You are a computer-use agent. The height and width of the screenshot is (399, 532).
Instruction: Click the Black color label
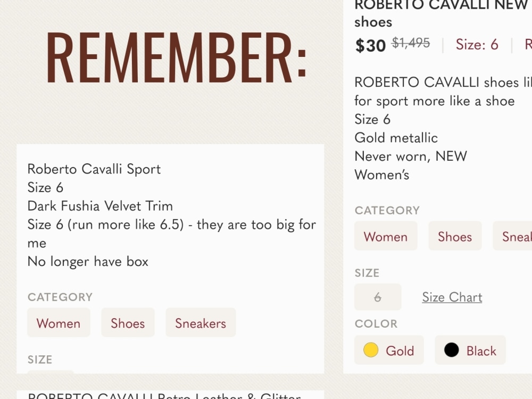[481, 351]
